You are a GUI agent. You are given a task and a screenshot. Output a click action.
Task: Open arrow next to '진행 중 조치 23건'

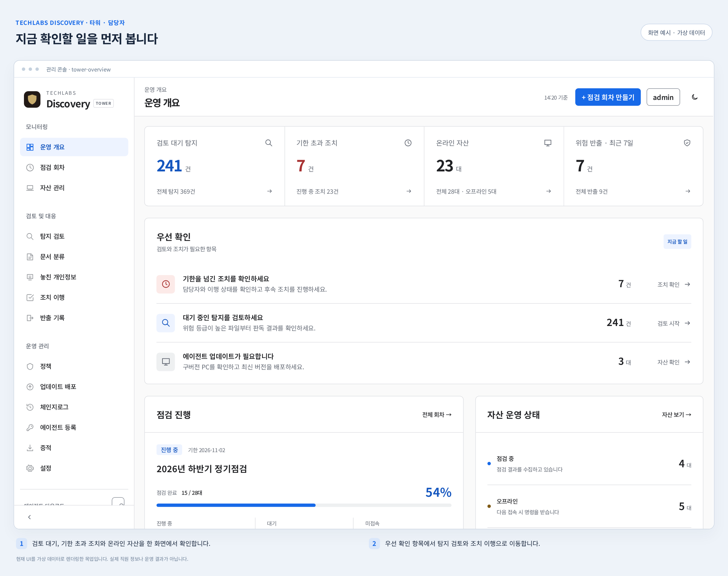[409, 191]
